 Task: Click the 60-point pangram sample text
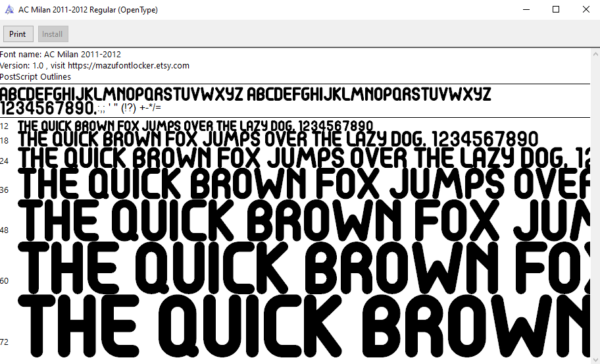pyautogui.click(x=304, y=268)
